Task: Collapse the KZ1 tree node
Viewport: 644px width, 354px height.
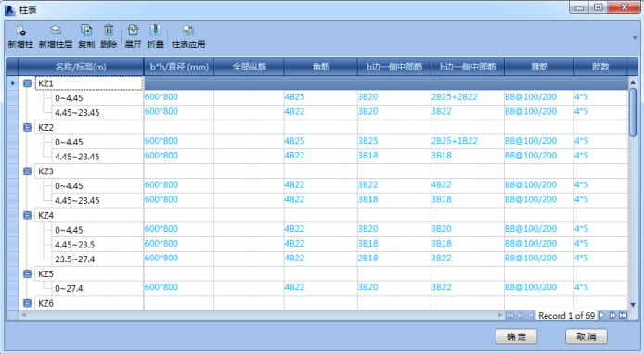Action: click(28, 83)
